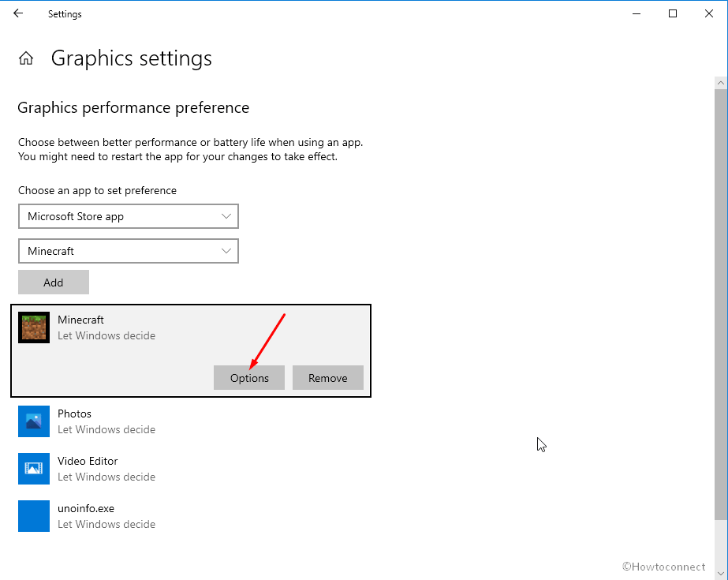Select the Minecraft dirt block icon
Image resolution: width=728 pixels, height=580 pixels.
coord(34,327)
